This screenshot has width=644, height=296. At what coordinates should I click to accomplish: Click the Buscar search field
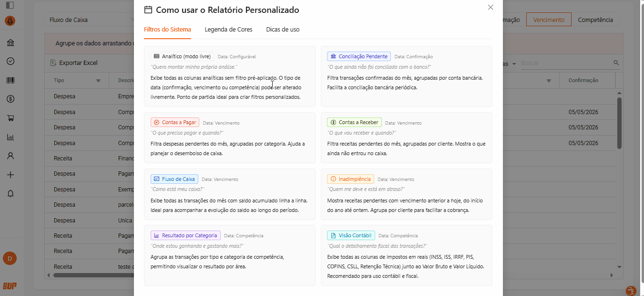pos(566,63)
